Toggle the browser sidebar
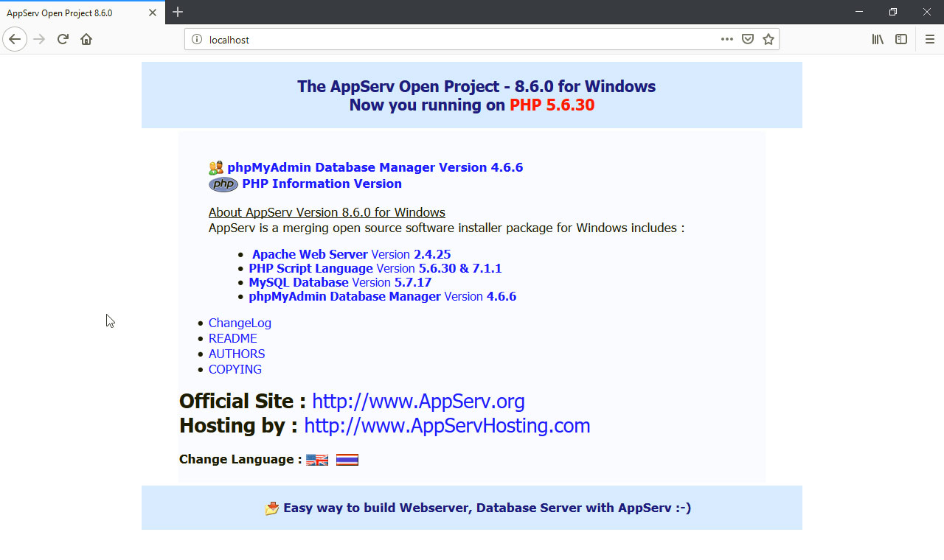The image size is (944, 560). tap(901, 39)
